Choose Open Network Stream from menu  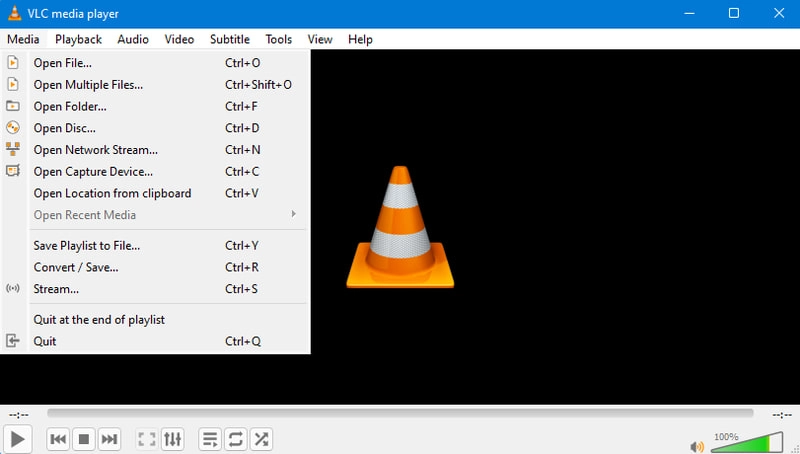click(x=95, y=150)
